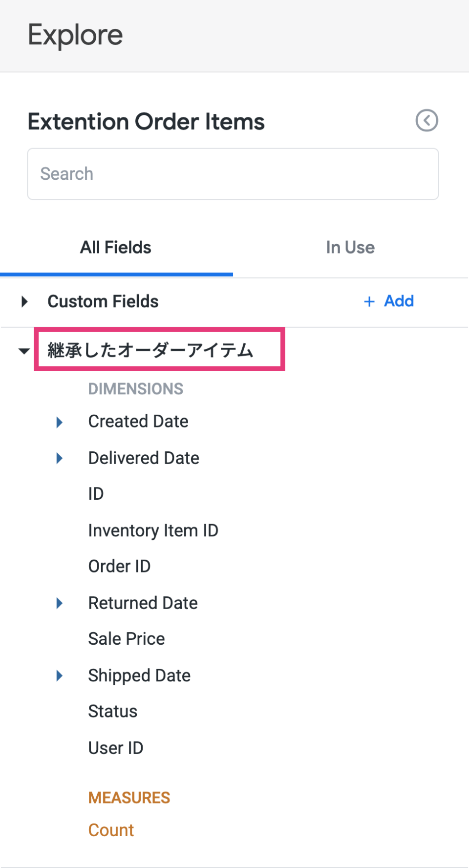469x868 pixels.
Task: Select the Sale Price dimension
Action: pos(127,639)
